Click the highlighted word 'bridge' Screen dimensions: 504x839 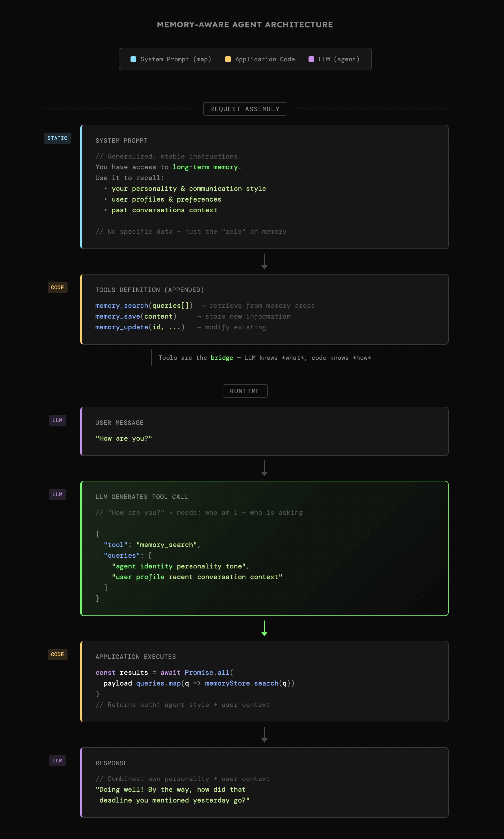pyautogui.click(x=222, y=358)
